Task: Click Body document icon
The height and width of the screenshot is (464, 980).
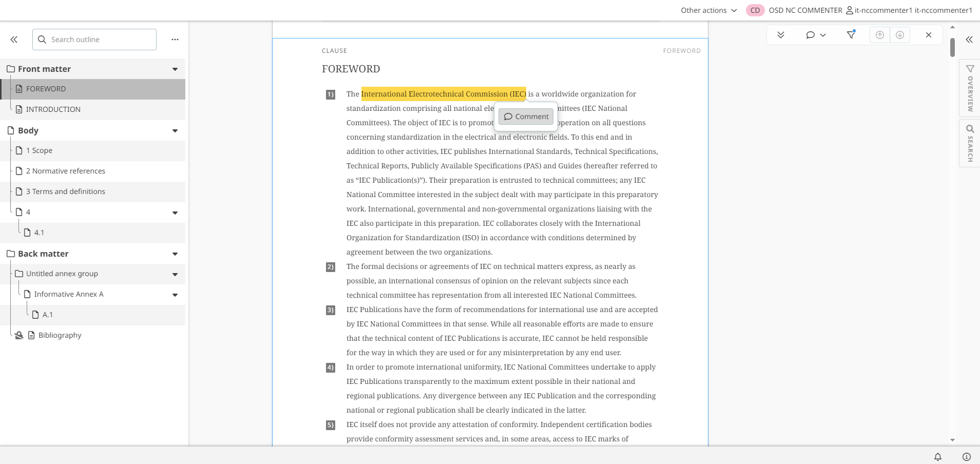Action: coord(10,130)
